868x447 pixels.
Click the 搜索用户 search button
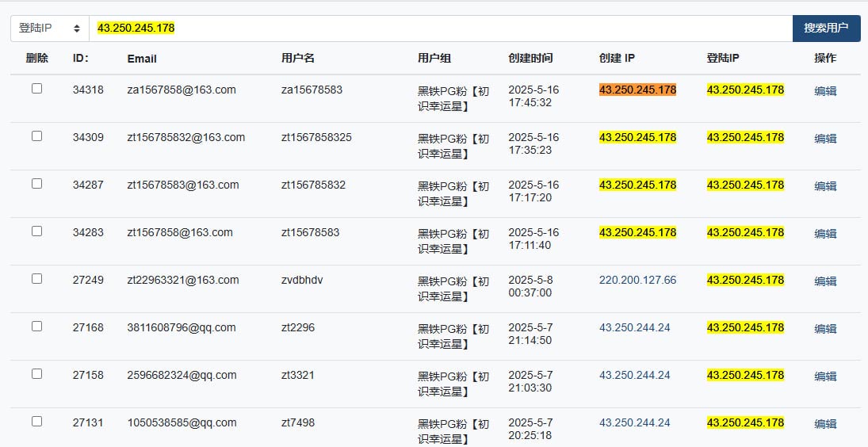pos(826,29)
